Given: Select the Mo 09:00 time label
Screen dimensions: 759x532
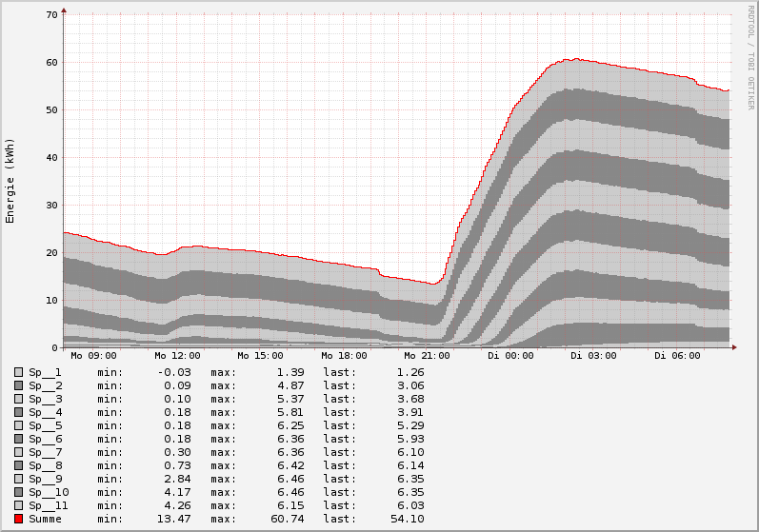Looking at the screenshot, I should (92, 356).
